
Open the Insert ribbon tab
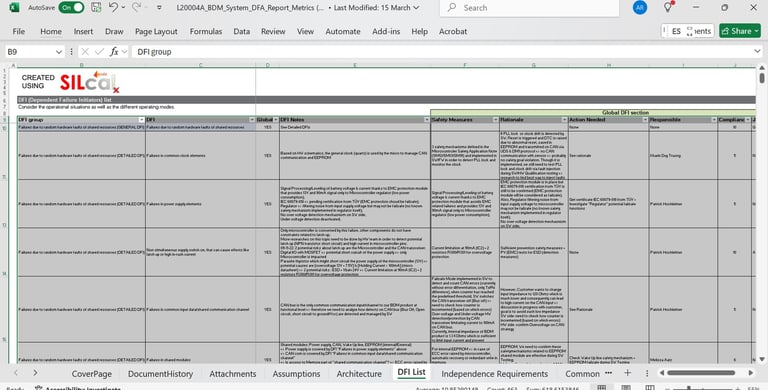[83, 31]
